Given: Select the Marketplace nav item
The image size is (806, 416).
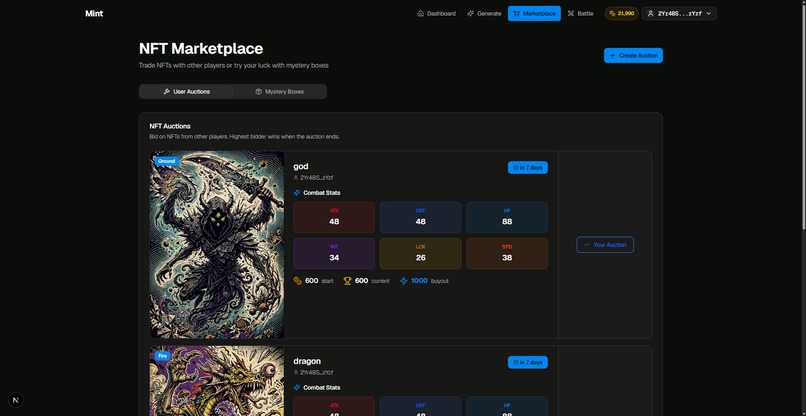Looking at the screenshot, I should 534,13.
